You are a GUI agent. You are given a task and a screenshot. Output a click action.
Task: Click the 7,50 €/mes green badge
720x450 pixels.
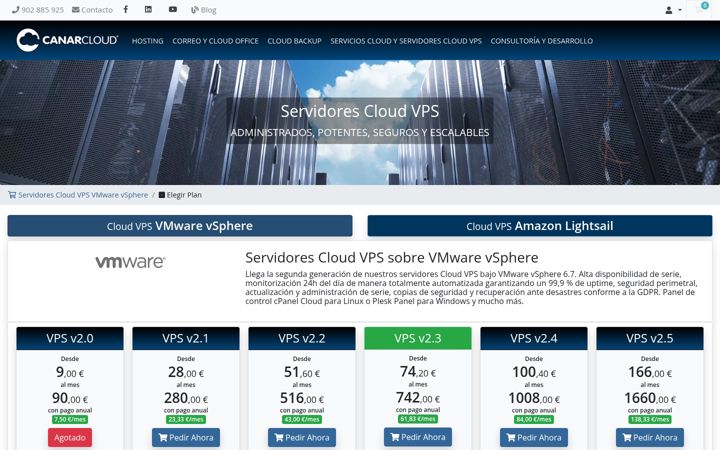[70, 419]
